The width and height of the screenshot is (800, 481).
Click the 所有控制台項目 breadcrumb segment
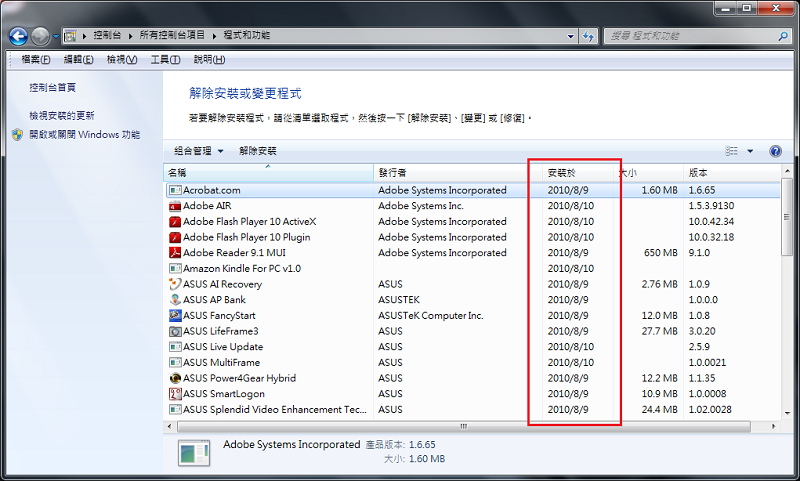(172, 35)
